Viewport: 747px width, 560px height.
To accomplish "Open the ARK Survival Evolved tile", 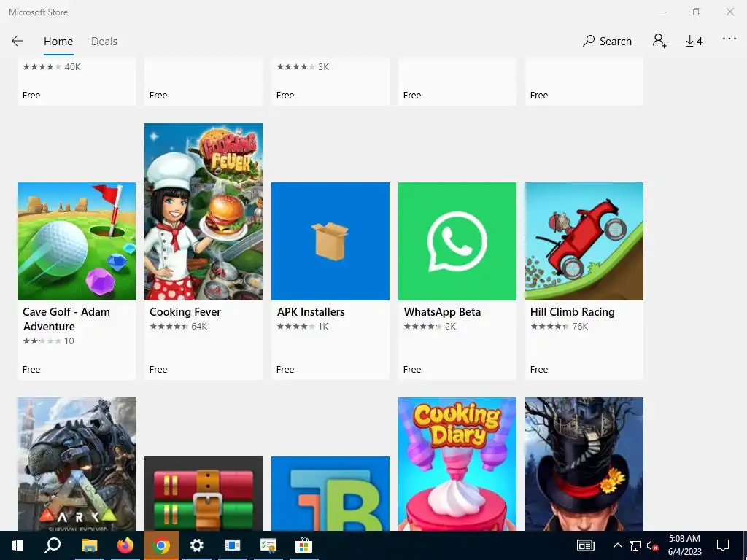I will click(x=77, y=464).
